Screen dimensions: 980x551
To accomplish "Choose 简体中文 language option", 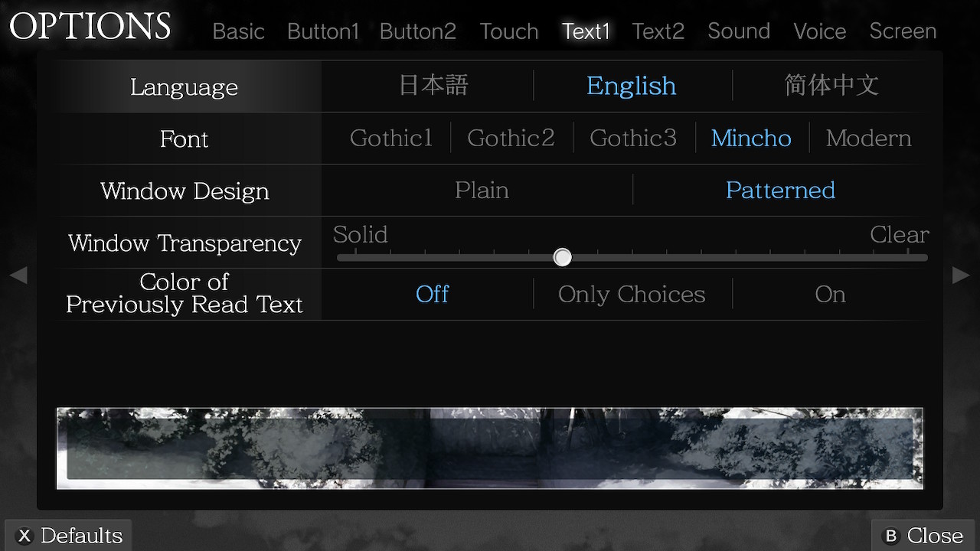I will [x=831, y=86].
